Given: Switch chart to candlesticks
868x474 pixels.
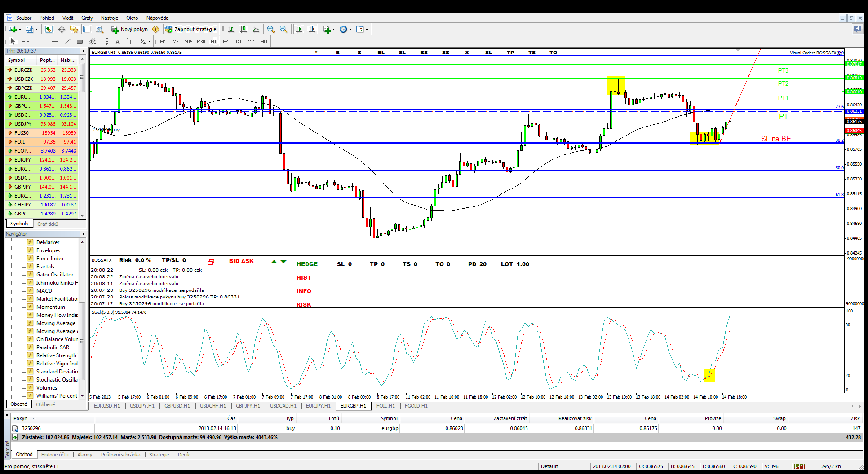Looking at the screenshot, I should 244,29.
